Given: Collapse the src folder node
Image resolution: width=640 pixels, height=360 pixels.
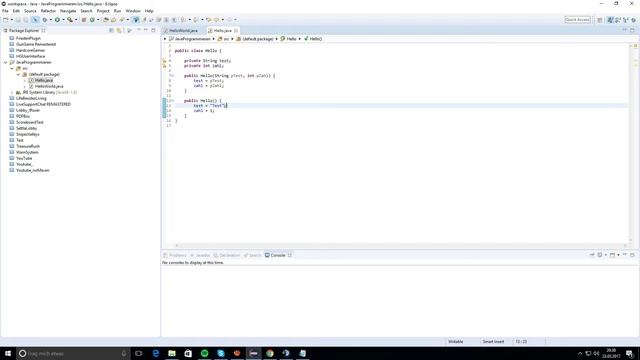Looking at the screenshot, I should point(12,69).
